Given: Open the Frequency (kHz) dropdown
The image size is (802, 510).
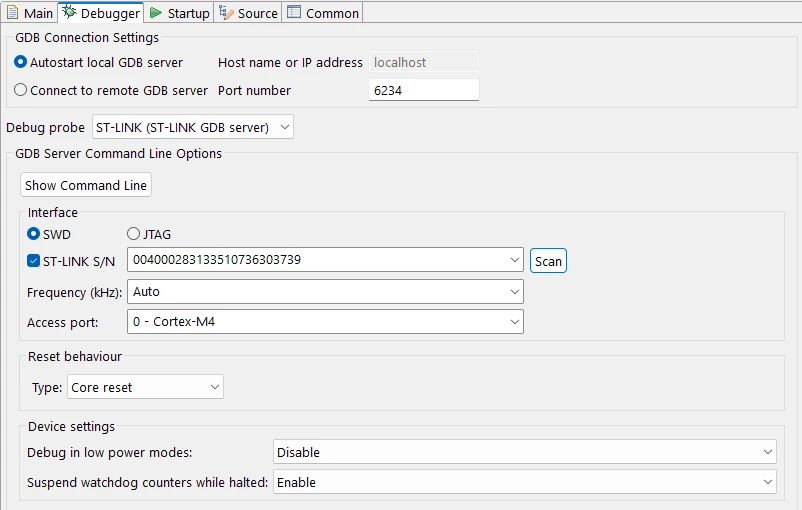Looking at the screenshot, I should pos(325,292).
